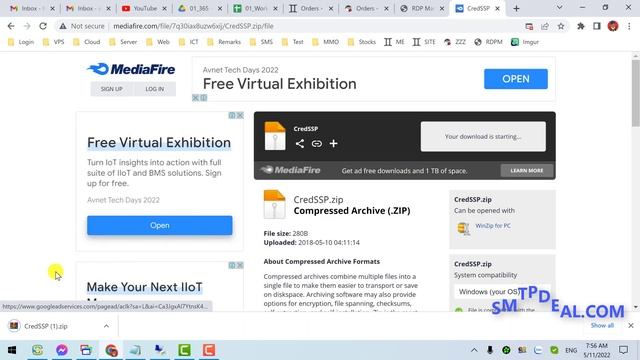Switch to the 01_365 Drive tab
Viewport: 640px width, 360px height.
point(199,8)
